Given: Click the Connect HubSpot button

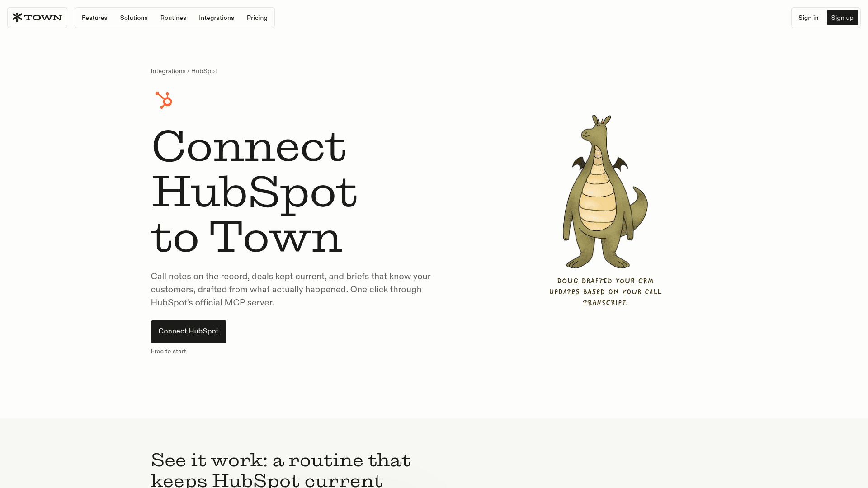Looking at the screenshot, I should [x=189, y=332].
